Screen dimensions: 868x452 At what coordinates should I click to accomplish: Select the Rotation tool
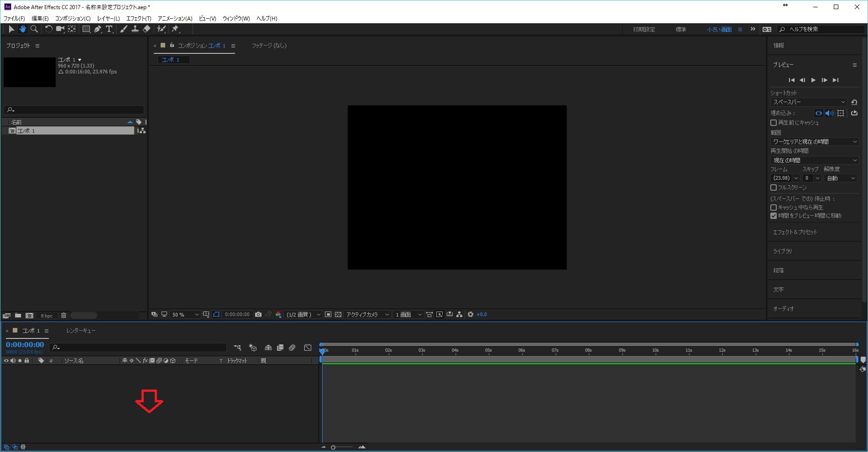[x=48, y=29]
